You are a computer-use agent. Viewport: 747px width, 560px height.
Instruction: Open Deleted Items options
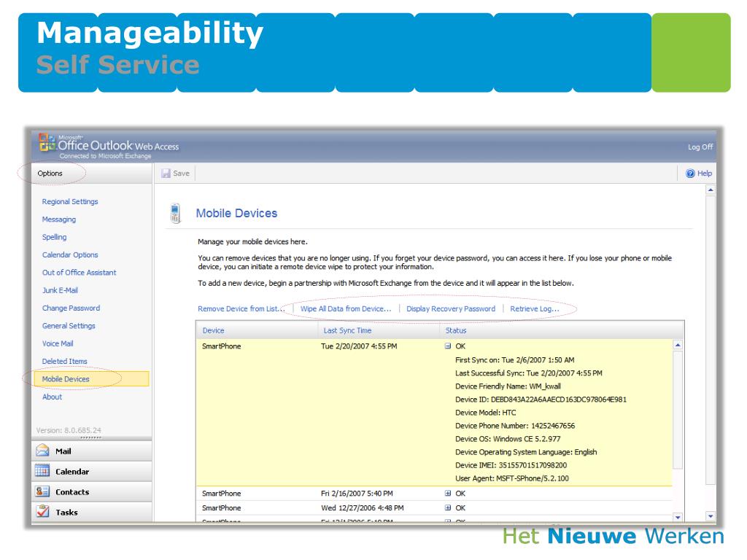click(65, 361)
